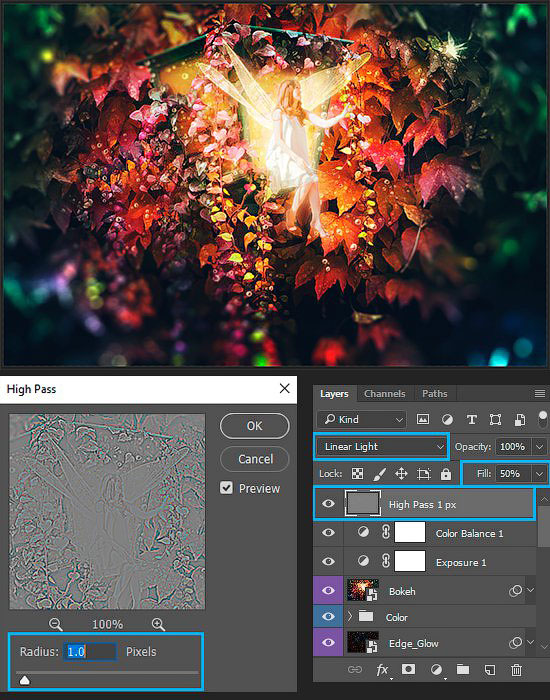Image resolution: width=550 pixels, height=700 pixels.
Task: Switch to the Paths tab
Action: (x=434, y=394)
